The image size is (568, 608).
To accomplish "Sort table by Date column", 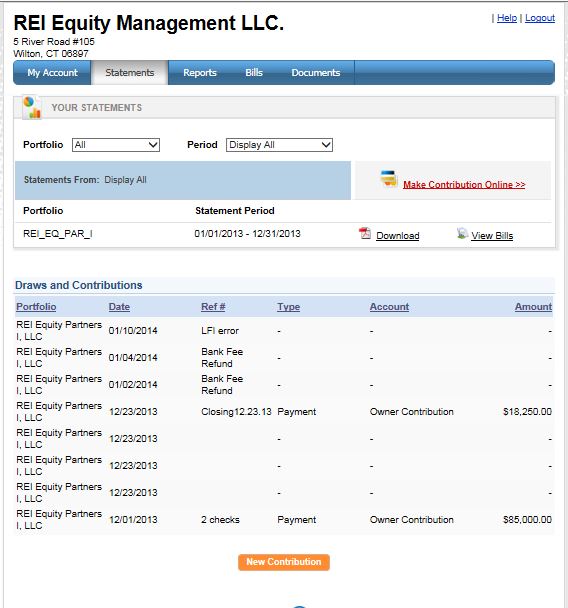I will pyautogui.click(x=119, y=307).
